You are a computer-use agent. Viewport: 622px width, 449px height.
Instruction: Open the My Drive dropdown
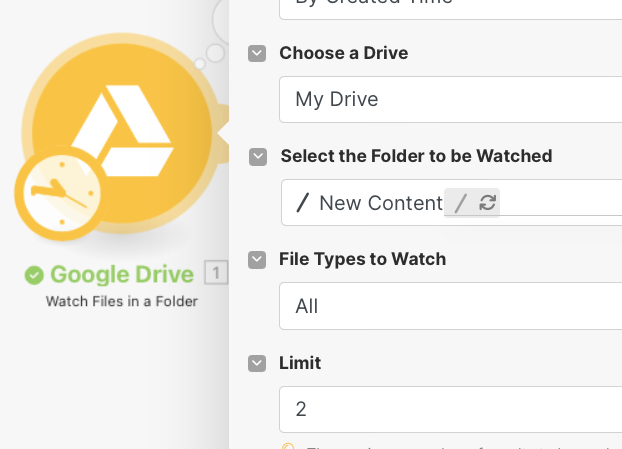(450, 100)
